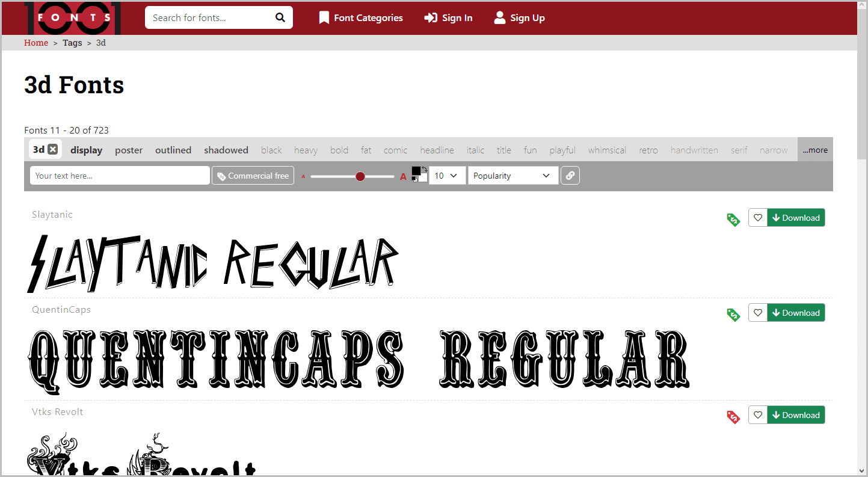Select the handwritten tag

[694, 150]
